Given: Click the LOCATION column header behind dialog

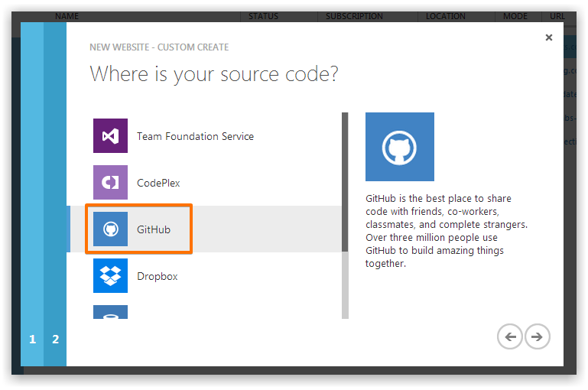Looking at the screenshot, I should point(446,16).
